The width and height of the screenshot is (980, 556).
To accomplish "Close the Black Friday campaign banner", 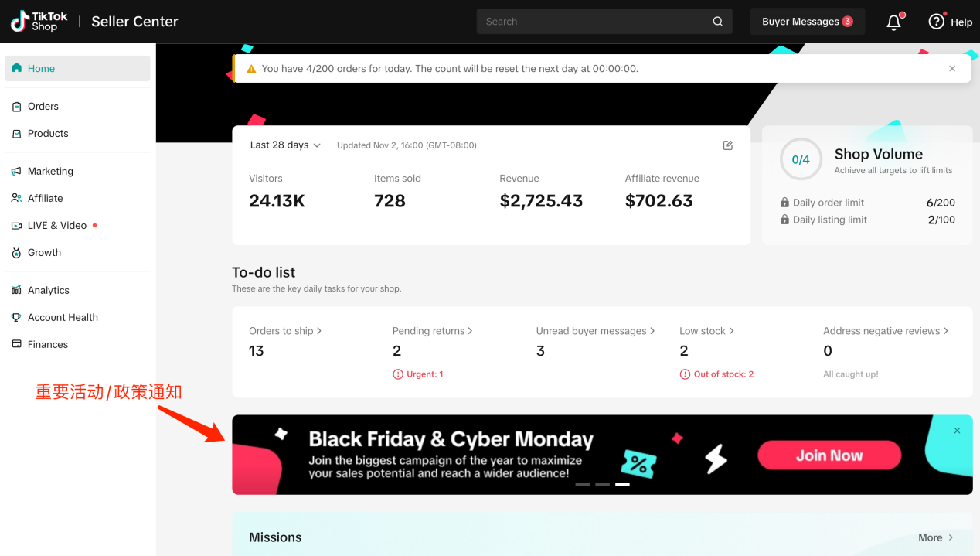I will pos(957,431).
